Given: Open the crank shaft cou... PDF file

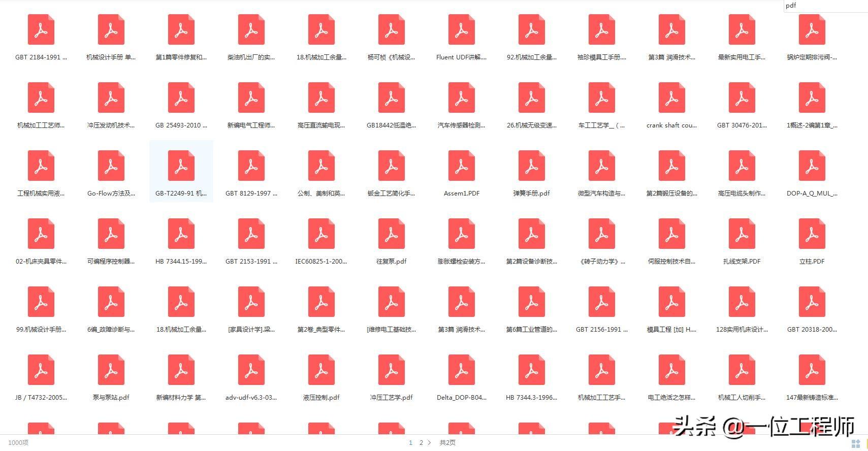Looking at the screenshot, I should (671, 98).
